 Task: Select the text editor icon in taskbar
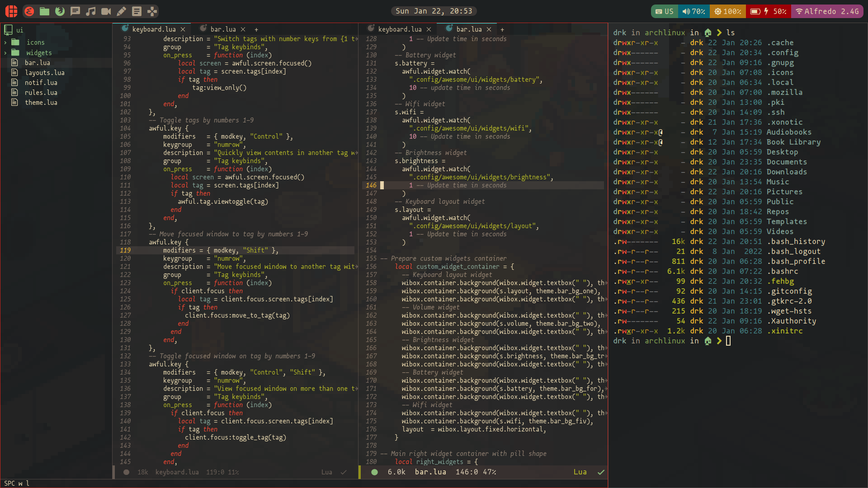[121, 11]
